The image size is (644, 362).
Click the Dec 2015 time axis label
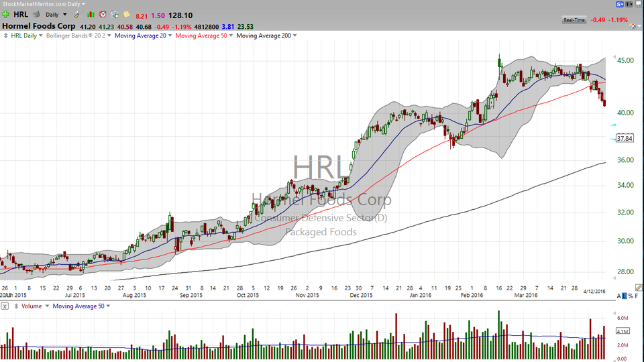pyautogui.click(x=361, y=295)
